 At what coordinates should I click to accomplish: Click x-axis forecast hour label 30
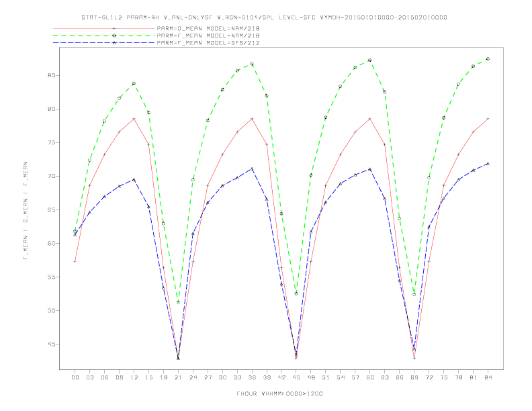tap(222, 377)
